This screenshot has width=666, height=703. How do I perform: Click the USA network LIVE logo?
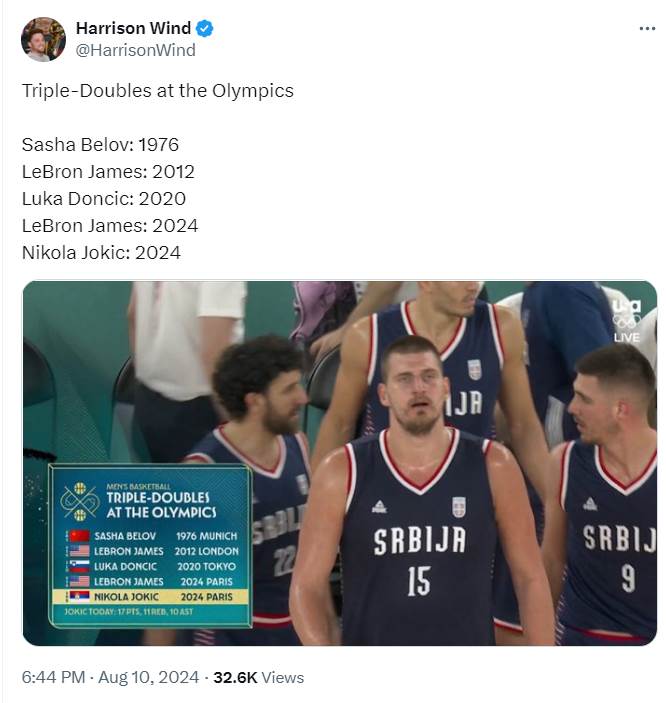point(627,321)
